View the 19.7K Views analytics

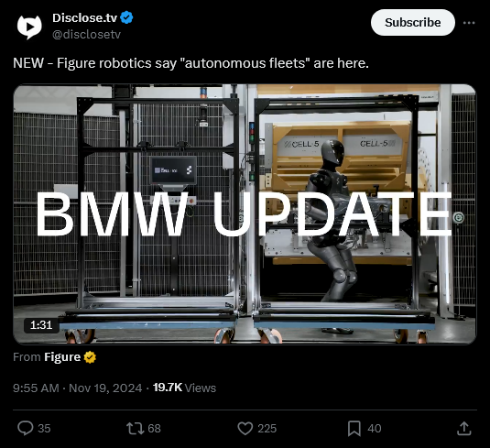pos(184,388)
